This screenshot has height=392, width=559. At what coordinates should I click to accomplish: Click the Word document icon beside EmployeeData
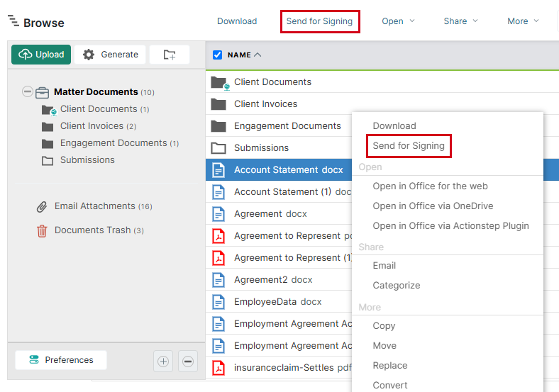pyautogui.click(x=219, y=302)
